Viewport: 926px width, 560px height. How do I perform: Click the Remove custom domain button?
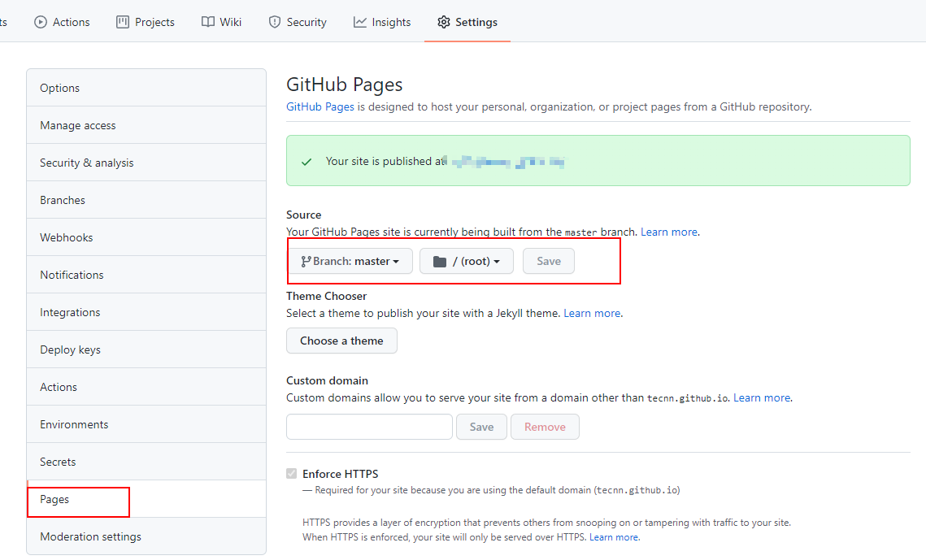[x=545, y=427]
